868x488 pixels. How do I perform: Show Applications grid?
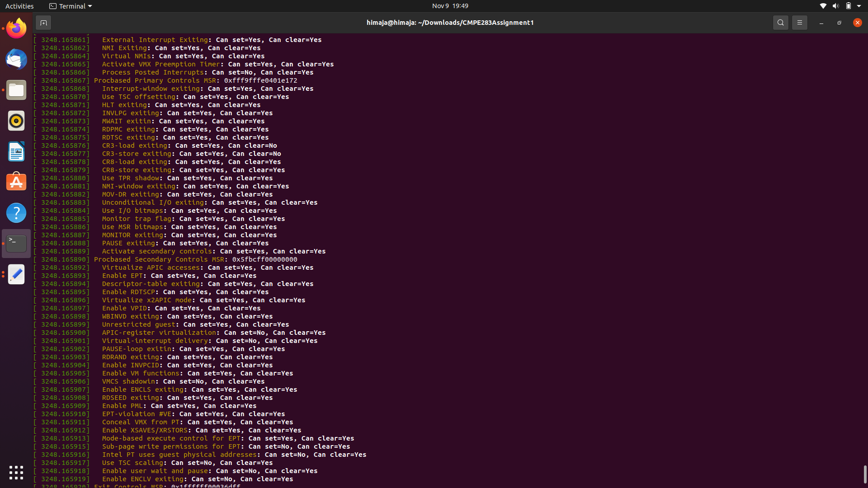tap(16, 473)
